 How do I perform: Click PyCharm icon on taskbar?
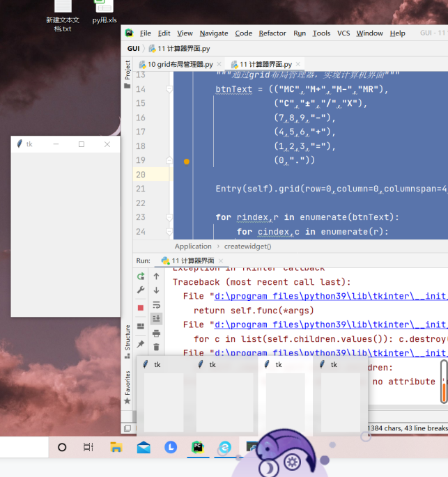pos(198,447)
